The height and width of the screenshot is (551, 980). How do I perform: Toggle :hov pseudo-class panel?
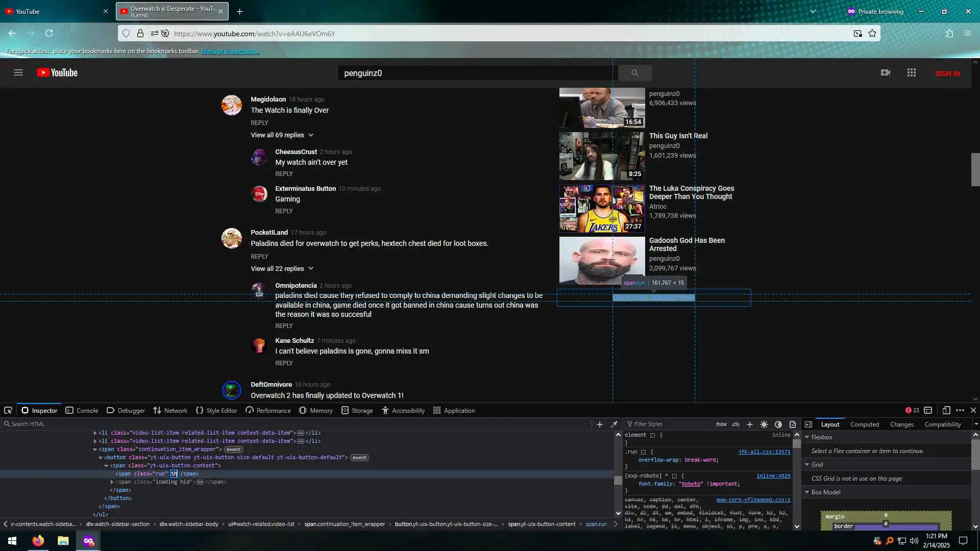pyautogui.click(x=721, y=424)
